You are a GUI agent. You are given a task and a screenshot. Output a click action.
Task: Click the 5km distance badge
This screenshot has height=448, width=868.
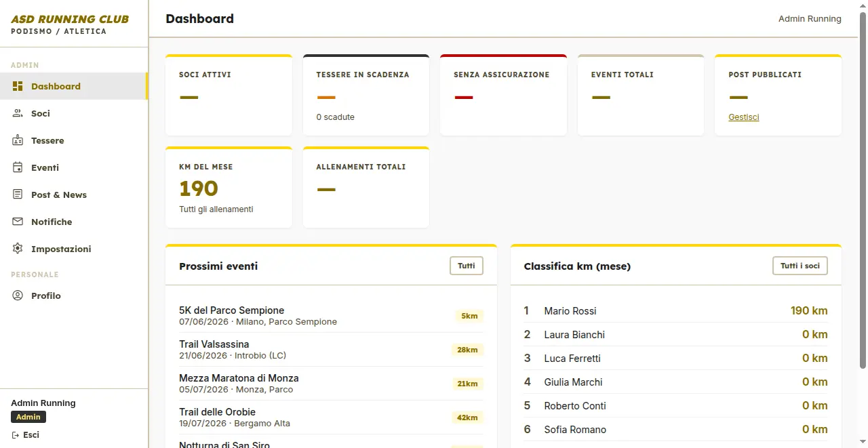click(x=469, y=316)
